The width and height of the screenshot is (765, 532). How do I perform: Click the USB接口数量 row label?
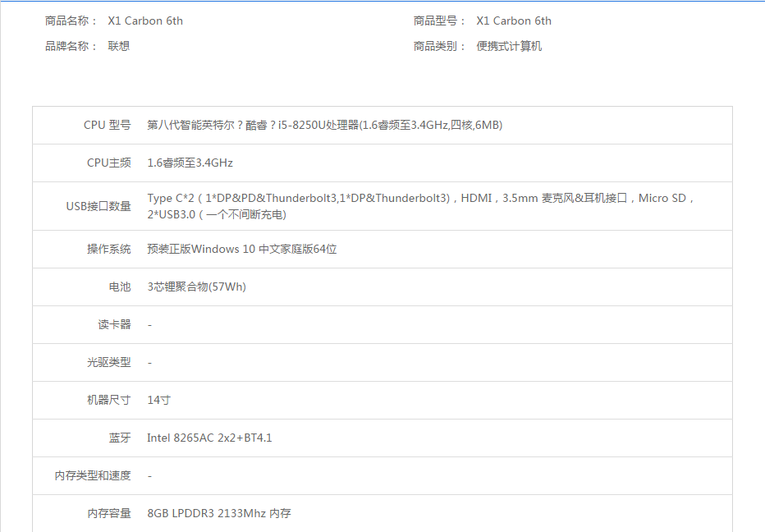pos(98,206)
